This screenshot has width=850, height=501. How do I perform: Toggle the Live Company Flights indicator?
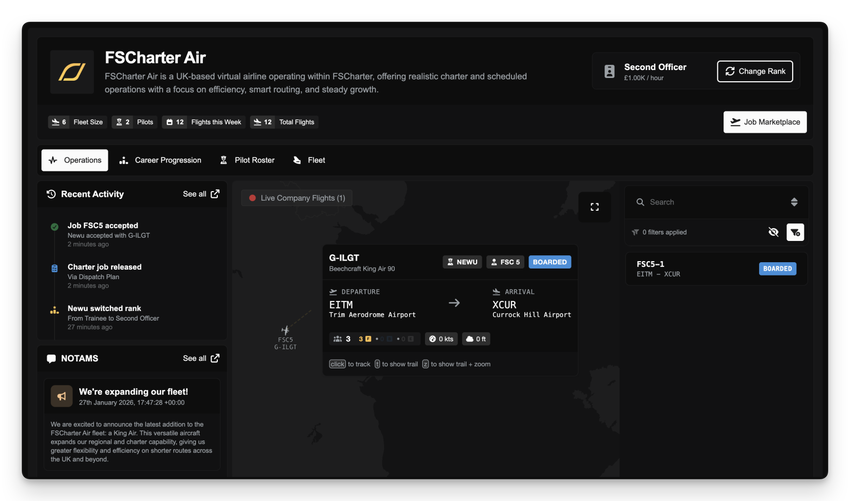click(297, 198)
